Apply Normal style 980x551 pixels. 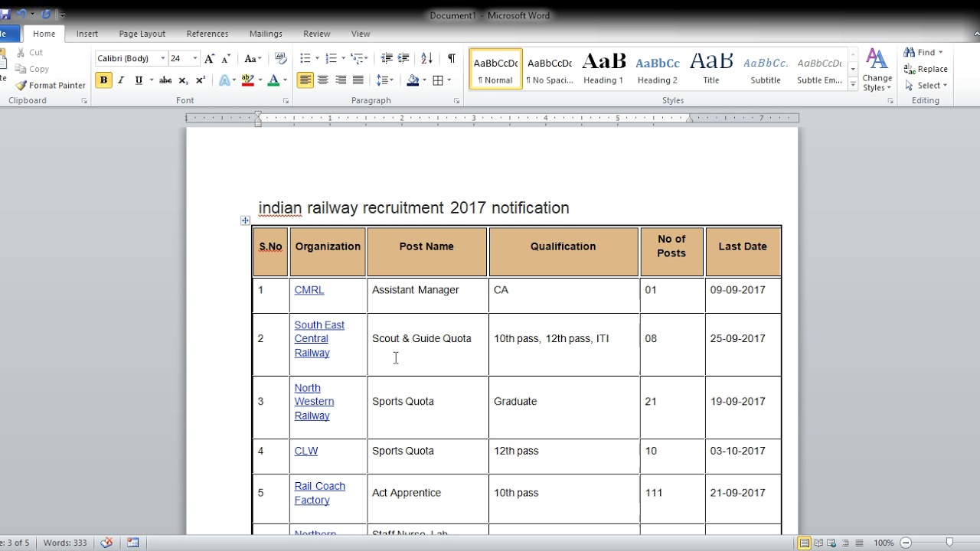(x=495, y=69)
